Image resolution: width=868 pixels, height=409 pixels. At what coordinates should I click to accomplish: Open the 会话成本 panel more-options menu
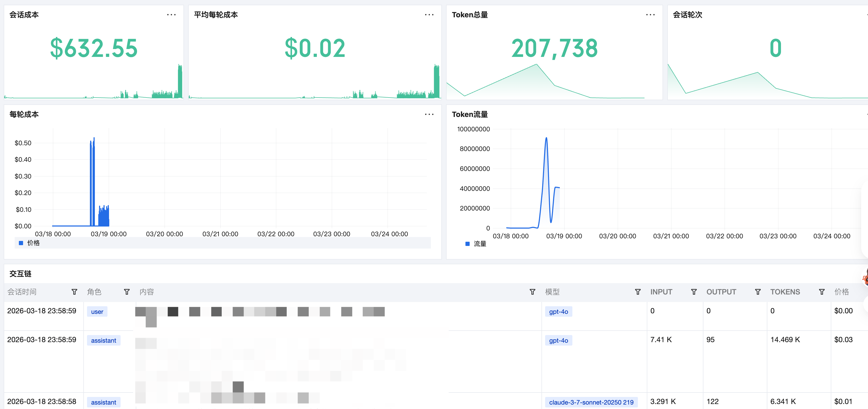pyautogui.click(x=171, y=15)
